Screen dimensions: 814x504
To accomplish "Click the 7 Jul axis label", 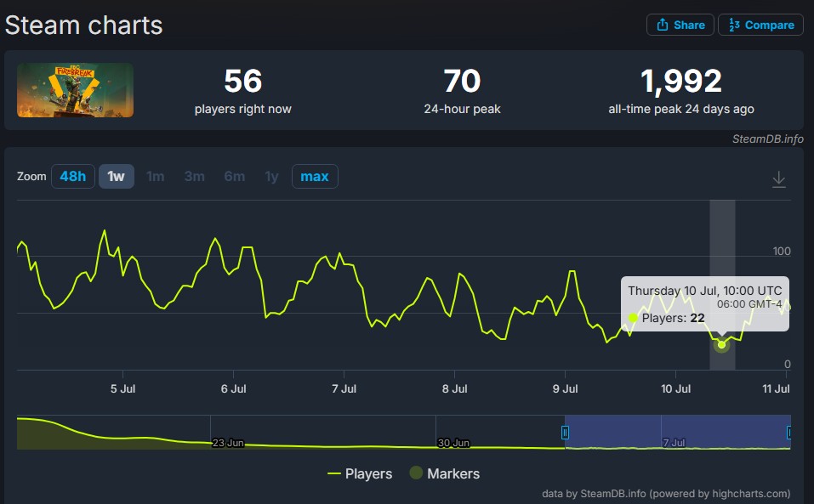I will [344, 389].
